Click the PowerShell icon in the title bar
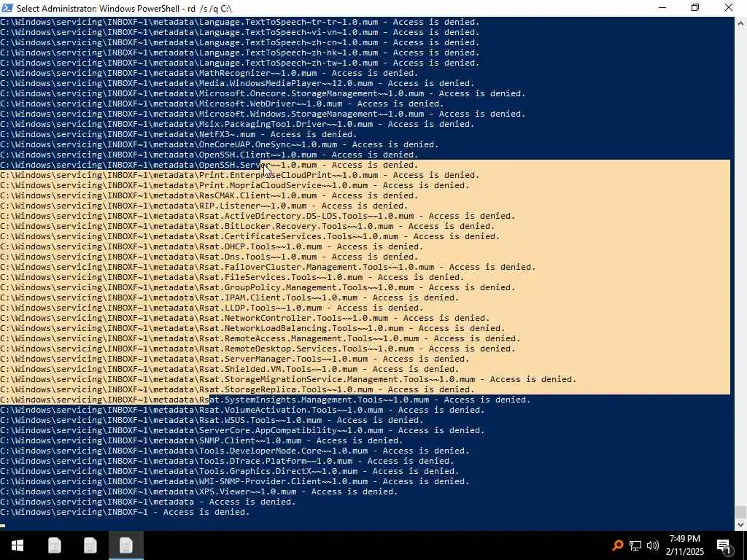Viewport: 747px width, 560px height. pos(7,8)
